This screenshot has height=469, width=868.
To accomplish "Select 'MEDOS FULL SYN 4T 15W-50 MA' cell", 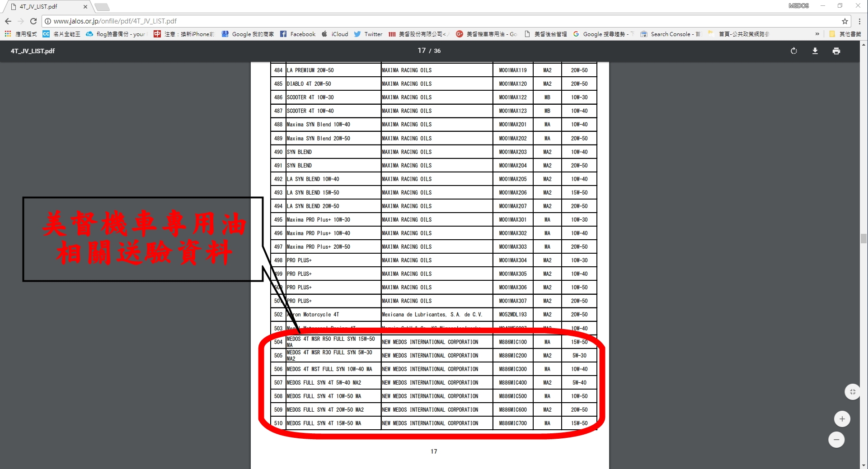I will tap(333, 423).
